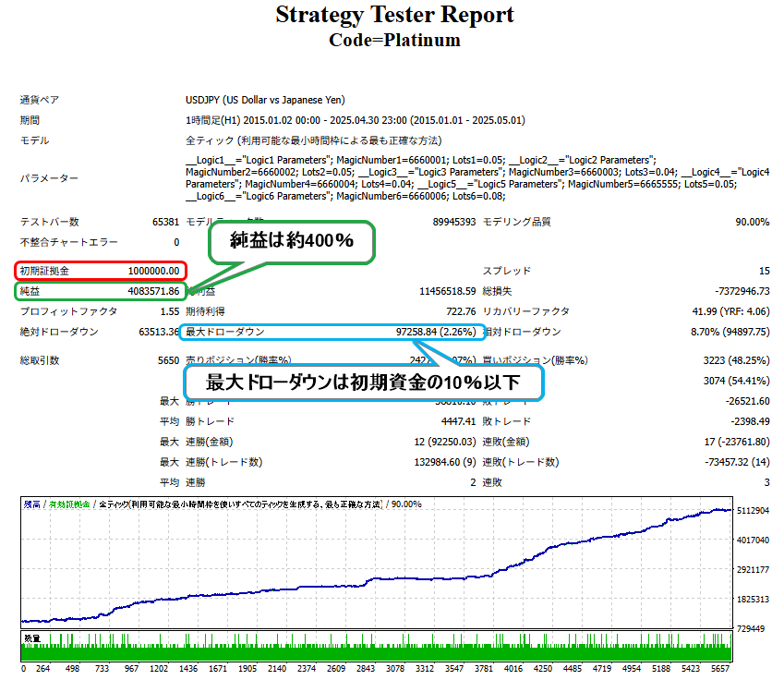This screenshot has height=680, width=784.
Task: Select the 'Code=Platinum' subtitle
Action: [394, 40]
